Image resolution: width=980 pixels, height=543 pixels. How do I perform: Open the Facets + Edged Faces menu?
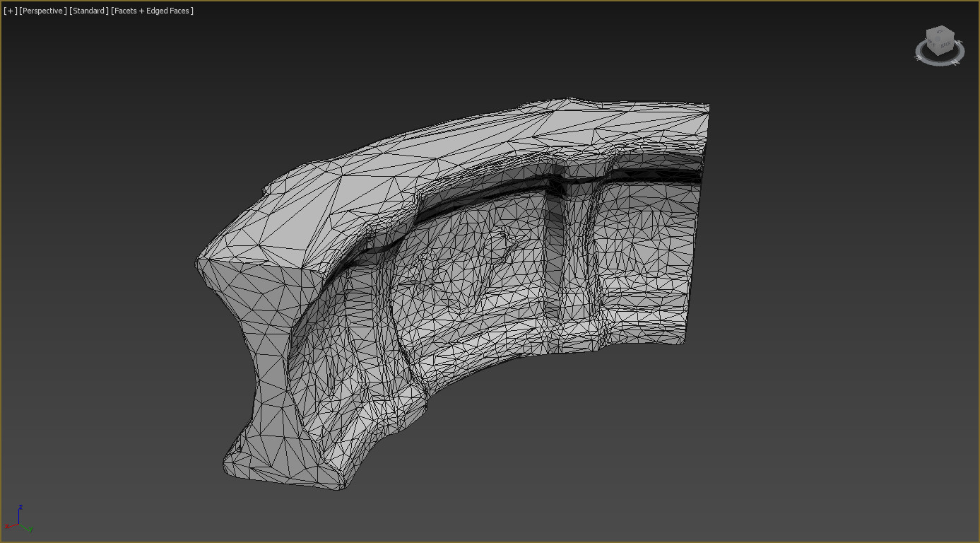152,11
